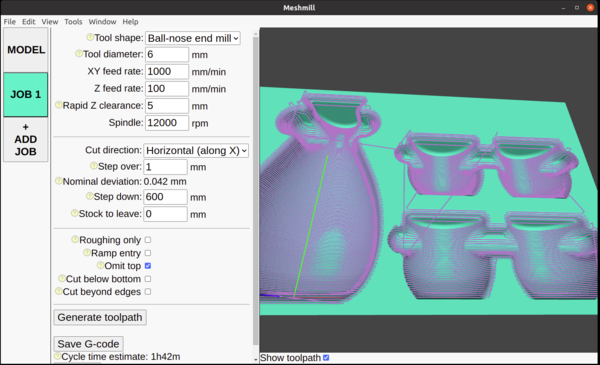Viewport: 600px width, 365px height.
Task: Click the Save G-code button
Action: coord(88,344)
